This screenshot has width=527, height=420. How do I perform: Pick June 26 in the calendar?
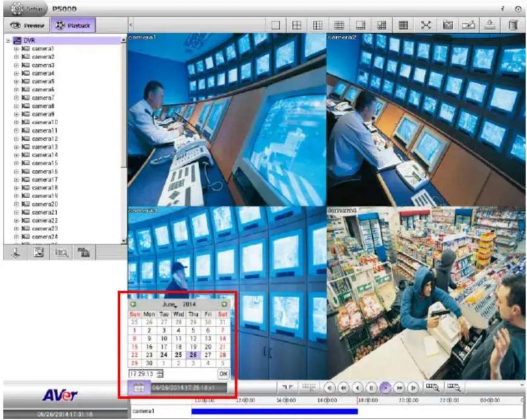[x=193, y=355]
